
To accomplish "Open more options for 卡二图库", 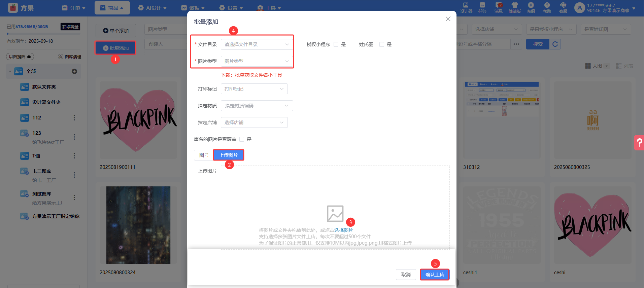I will pos(74,175).
